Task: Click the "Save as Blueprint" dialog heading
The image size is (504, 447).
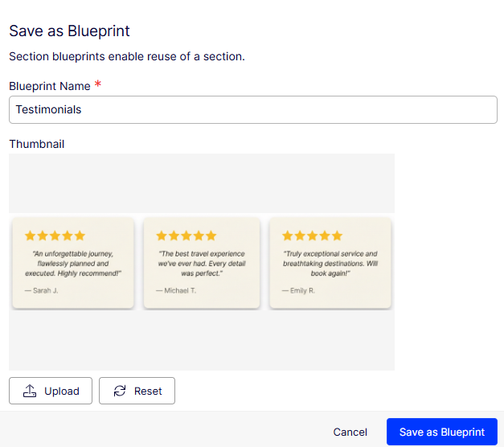Action: coord(69,31)
